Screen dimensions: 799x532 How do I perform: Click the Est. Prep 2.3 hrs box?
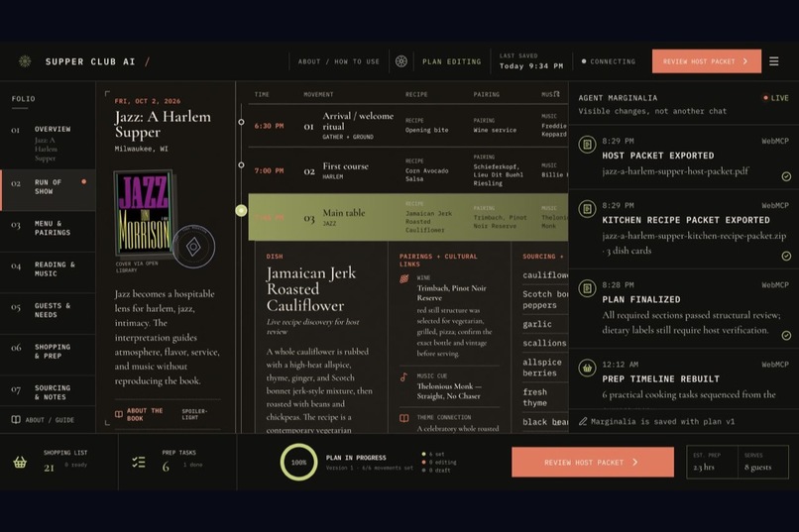click(x=712, y=462)
